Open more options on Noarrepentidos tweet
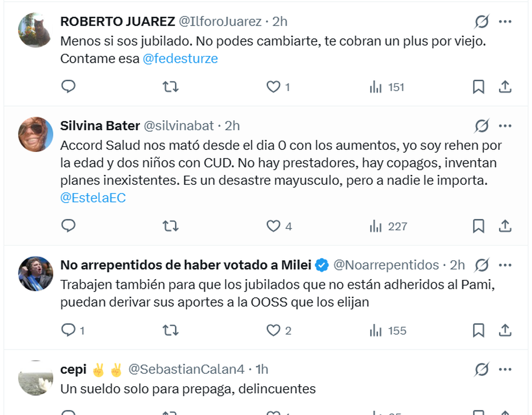The width and height of the screenshot is (532, 415). point(505,265)
